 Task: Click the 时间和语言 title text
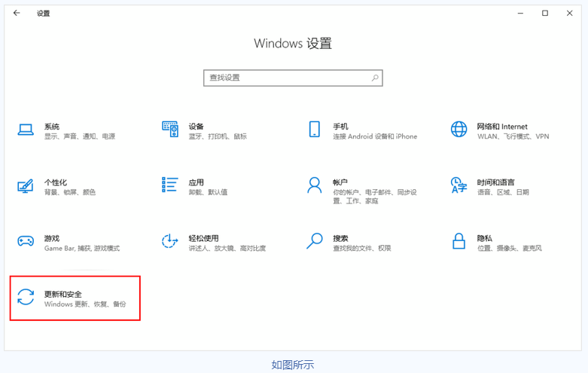(x=495, y=182)
